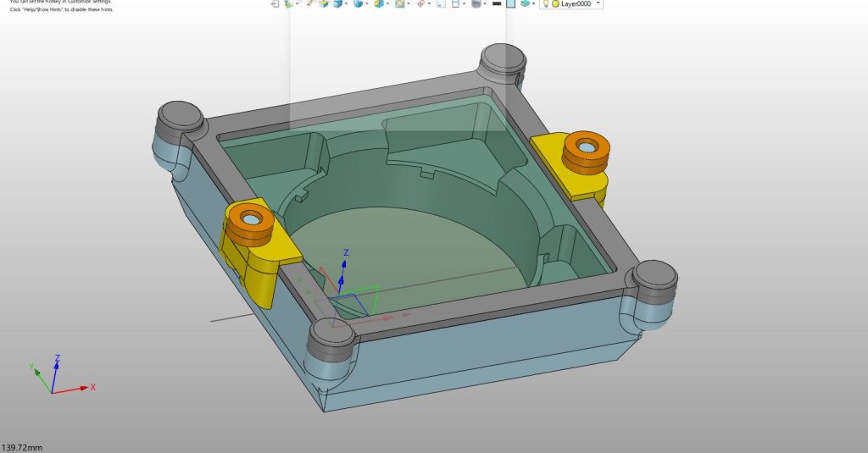Click the blue Z axis arrow on model triad
868x453 pixels.
click(343, 271)
